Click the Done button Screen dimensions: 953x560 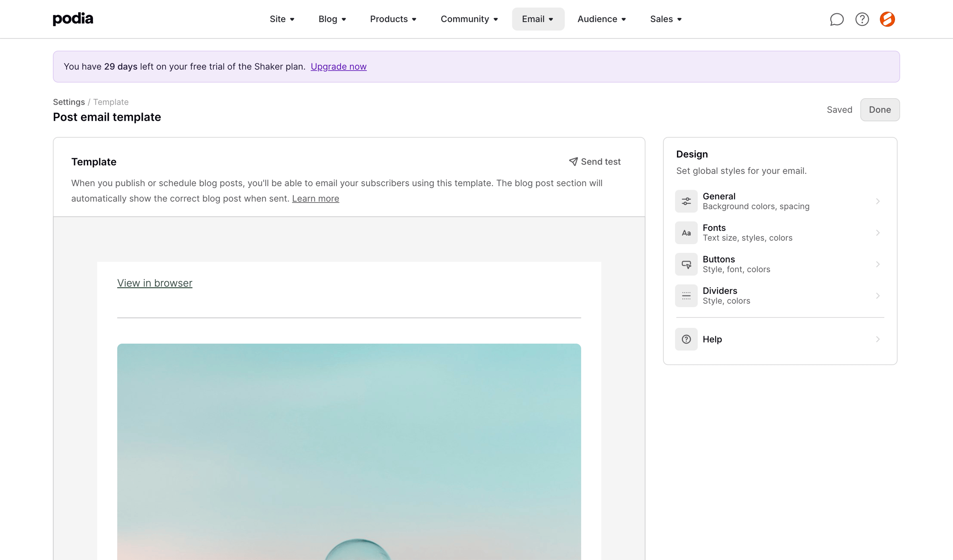tap(880, 110)
